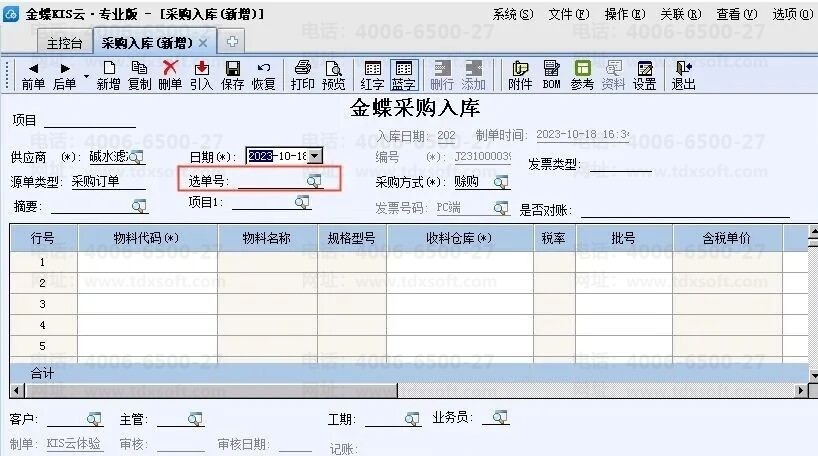Viewport: 818px width, 456px height.
Task: Save the purchase receipt with 保存
Action: (233, 76)
